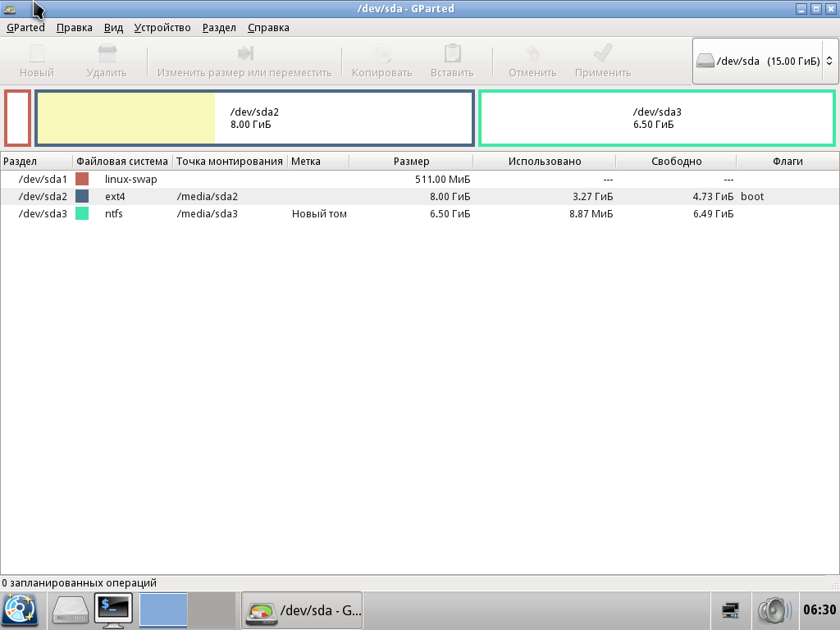Click the Undo last operation icon
This screenshot has width=840, height=630.
532,54
